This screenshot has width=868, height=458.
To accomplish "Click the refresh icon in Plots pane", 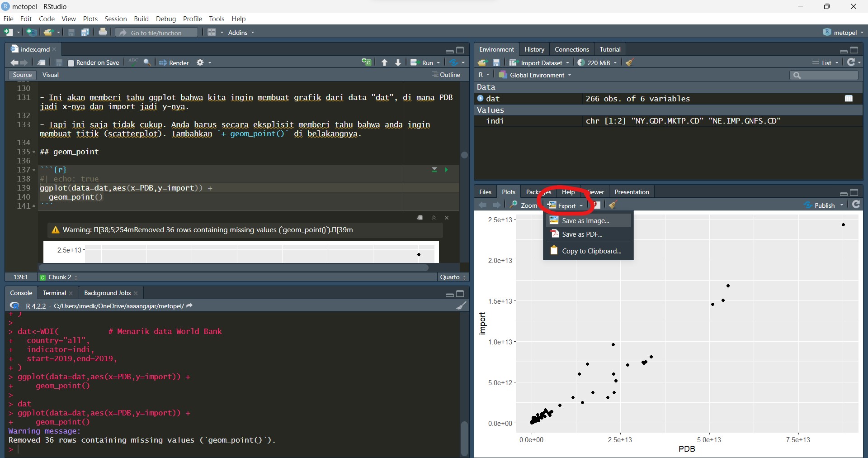I will pyautogui.click(x=856, y=205).
